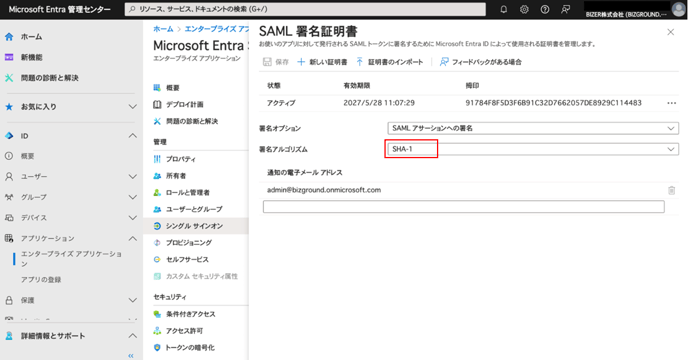Screen dimensions: 688x360
Task: Open アクセス許可 in app menu
Action: 184,331
